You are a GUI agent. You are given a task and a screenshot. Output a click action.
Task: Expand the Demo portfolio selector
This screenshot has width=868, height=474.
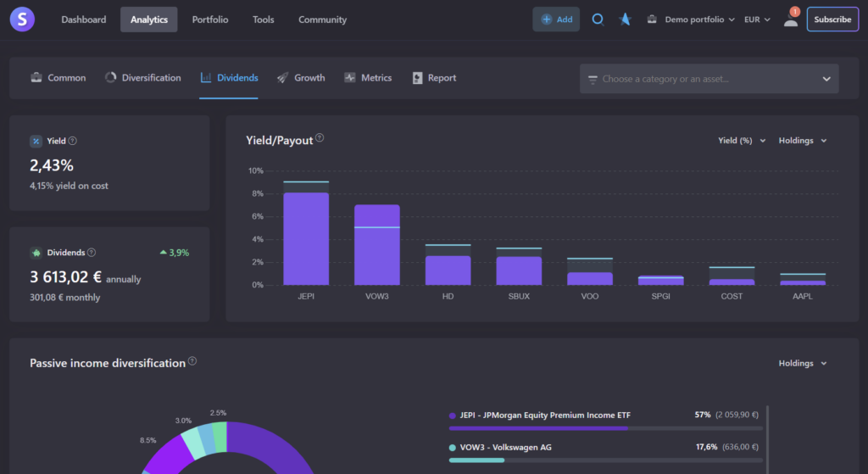pos(691,20)
